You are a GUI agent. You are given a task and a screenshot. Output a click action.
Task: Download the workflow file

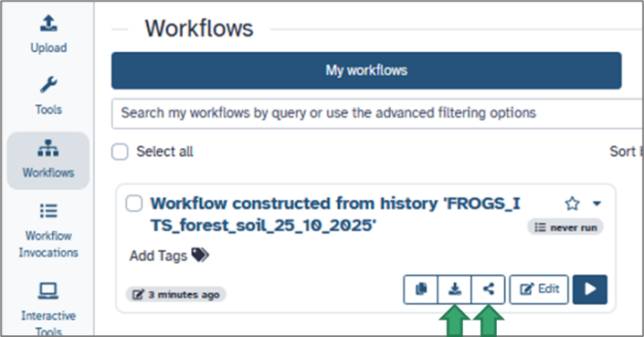455,290
